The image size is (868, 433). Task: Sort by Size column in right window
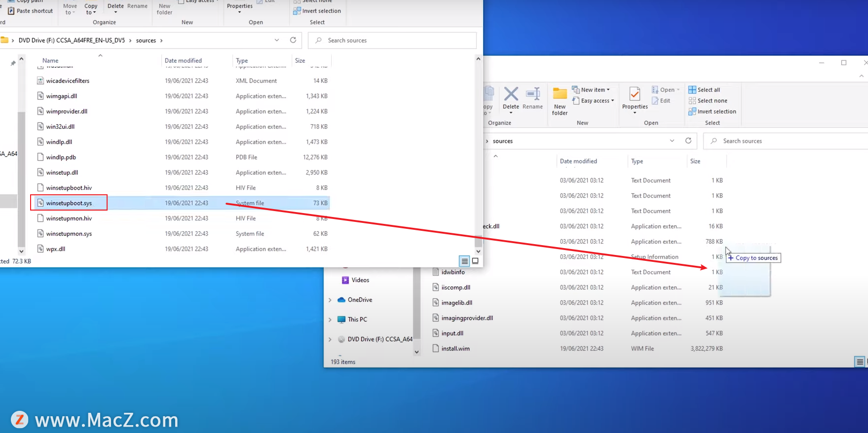click(x=695, y=161)
